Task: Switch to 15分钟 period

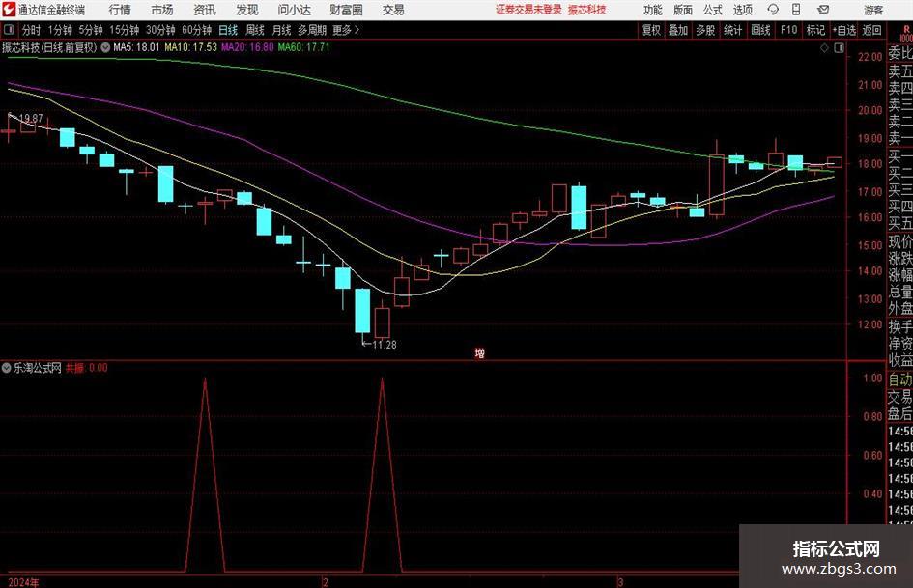Action: (x=125, y=30)
